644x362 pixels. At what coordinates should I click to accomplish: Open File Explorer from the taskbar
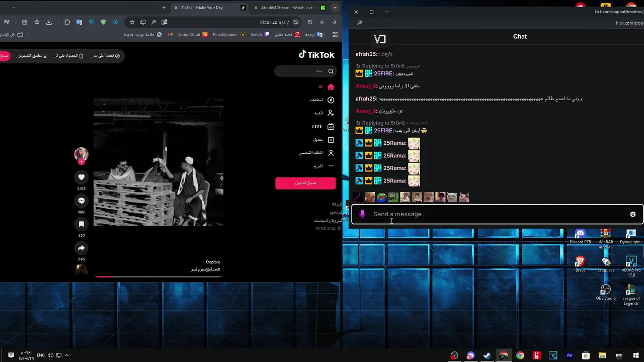point(602,355)
